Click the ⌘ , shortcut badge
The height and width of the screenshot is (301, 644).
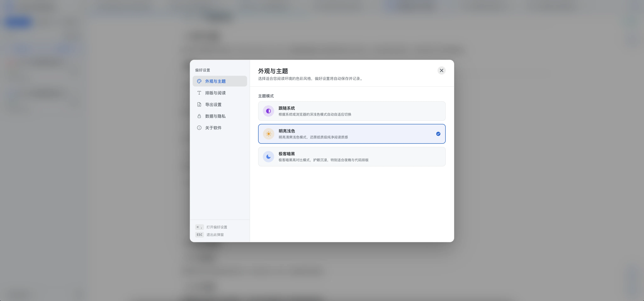pos(200,227)
